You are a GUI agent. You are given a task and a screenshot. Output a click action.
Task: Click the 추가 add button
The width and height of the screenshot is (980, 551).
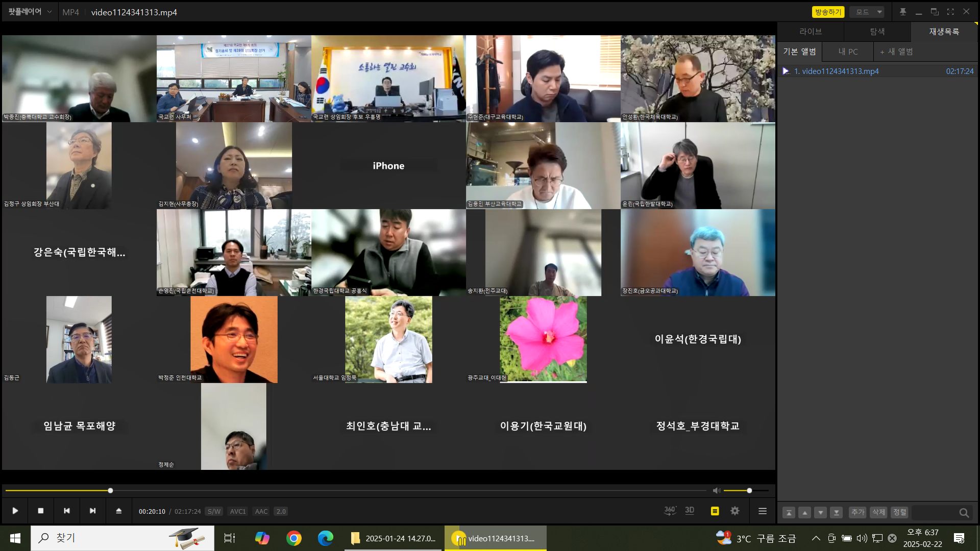tap(857, 512)
